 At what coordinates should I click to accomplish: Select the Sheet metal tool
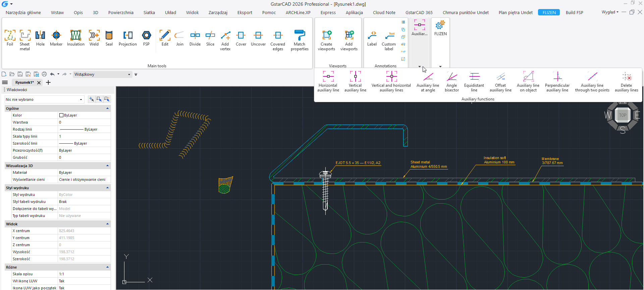[x=25, y=40]
